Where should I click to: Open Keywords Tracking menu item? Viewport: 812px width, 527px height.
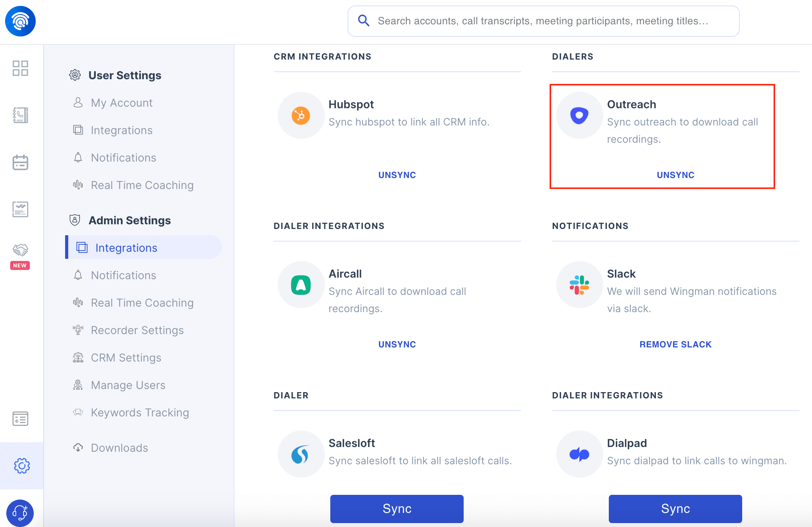pyautogui.click(x=140, y=413)
